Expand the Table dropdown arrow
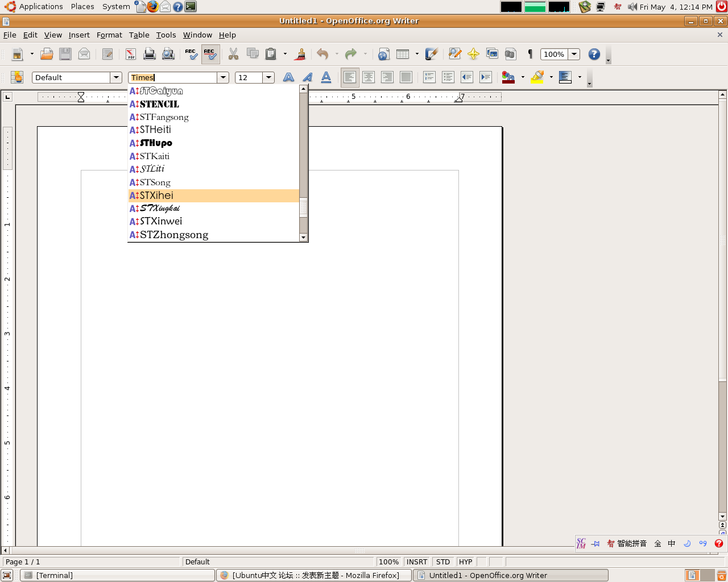 pos(417,54)
